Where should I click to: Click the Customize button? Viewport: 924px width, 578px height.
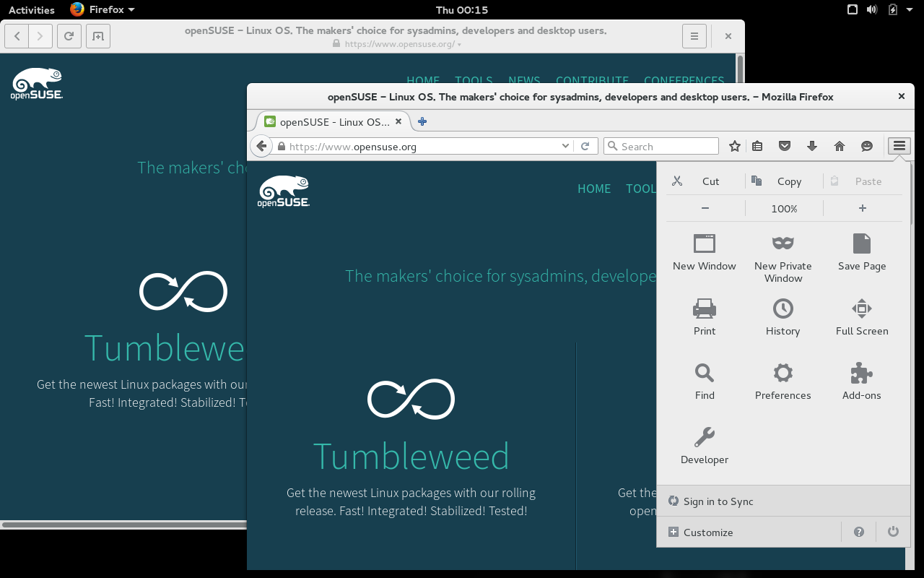pyautogui.click(x=707, y=532)
